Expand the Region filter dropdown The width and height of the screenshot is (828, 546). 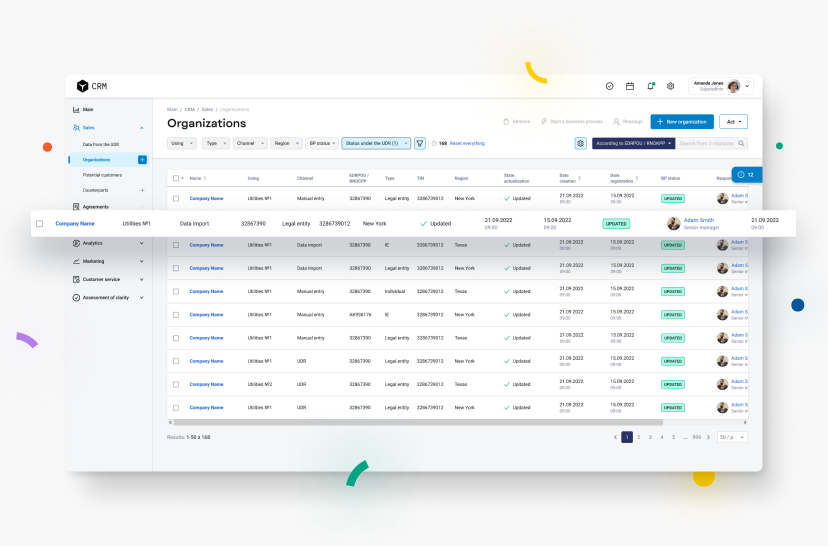pos(286,143)
